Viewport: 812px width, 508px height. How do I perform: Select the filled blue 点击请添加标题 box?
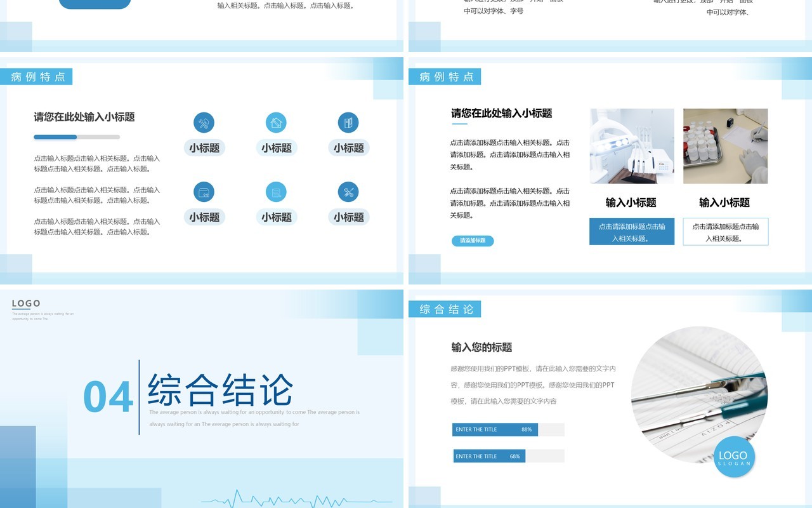coord(632,232)
